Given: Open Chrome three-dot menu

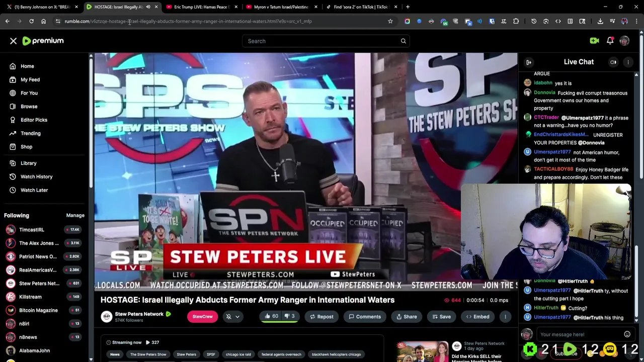Looking at the screenshot, I should click(x=636, y=21).
